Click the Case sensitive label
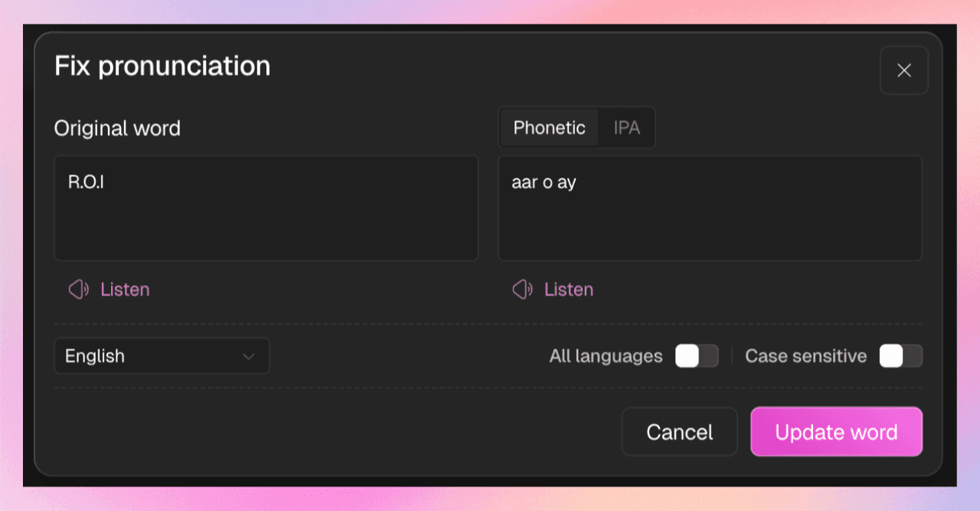 pos(806,356)
